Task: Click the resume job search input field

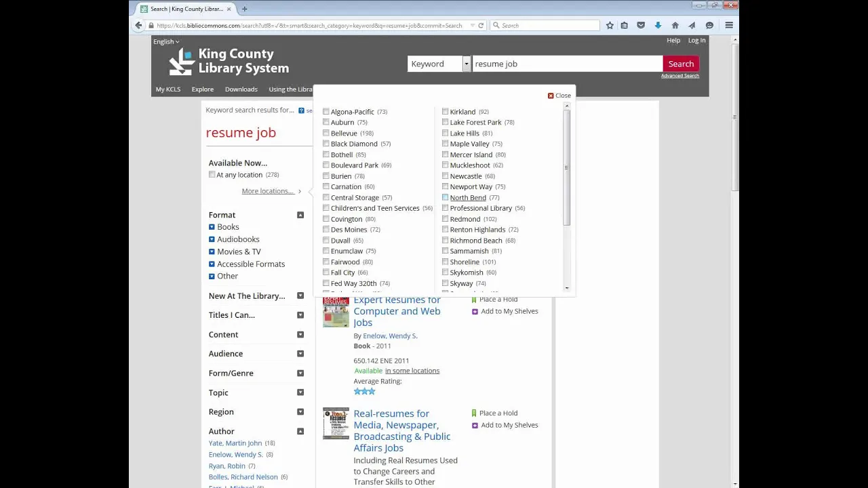Action: (x=567, y=64)
